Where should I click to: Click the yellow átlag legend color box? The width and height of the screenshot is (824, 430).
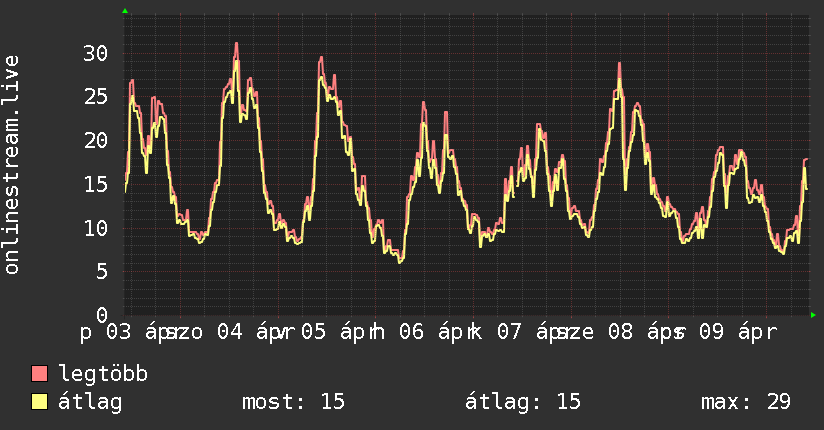click(x=40, y=402)
